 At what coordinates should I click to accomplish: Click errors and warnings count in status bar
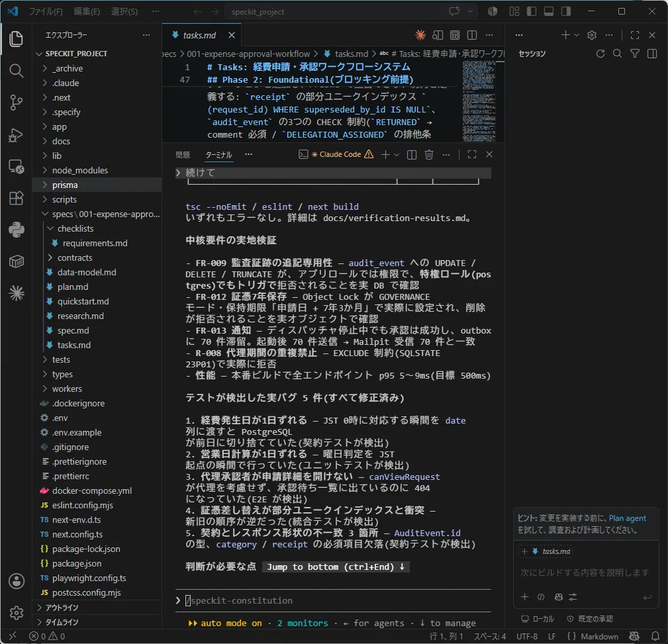click(x=47, y=636)
